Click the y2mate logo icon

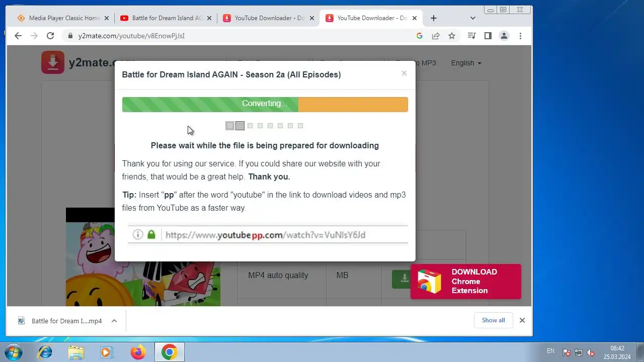click(53, 62)
